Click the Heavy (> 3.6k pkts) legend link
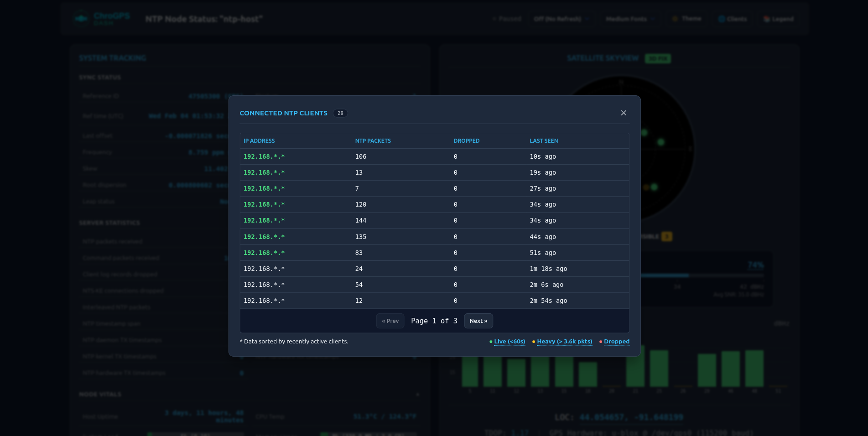868x436 pixels. pos(564,342)
